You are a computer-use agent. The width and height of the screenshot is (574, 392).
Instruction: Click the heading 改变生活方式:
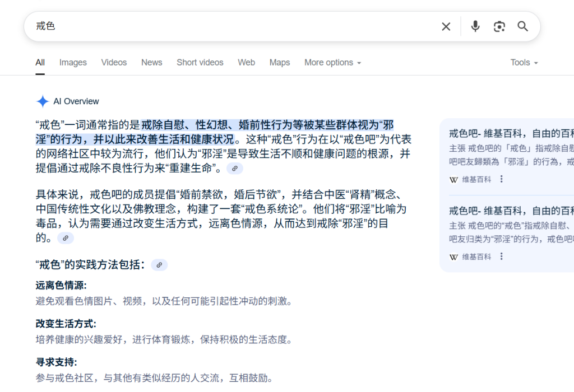(66, 324)
